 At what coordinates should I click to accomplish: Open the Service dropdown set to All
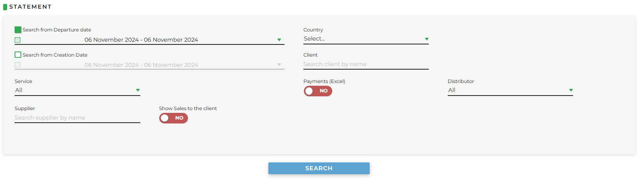click(77, 90)
